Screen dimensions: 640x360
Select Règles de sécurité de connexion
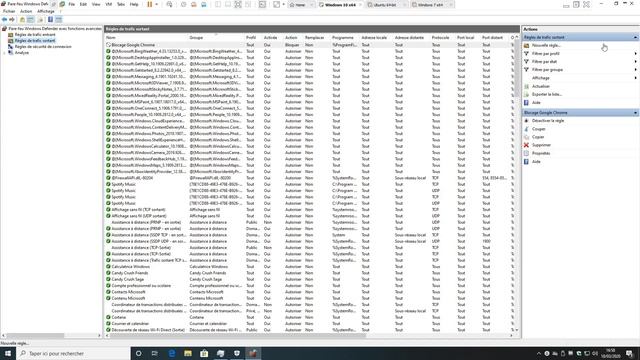pos(43,47)
